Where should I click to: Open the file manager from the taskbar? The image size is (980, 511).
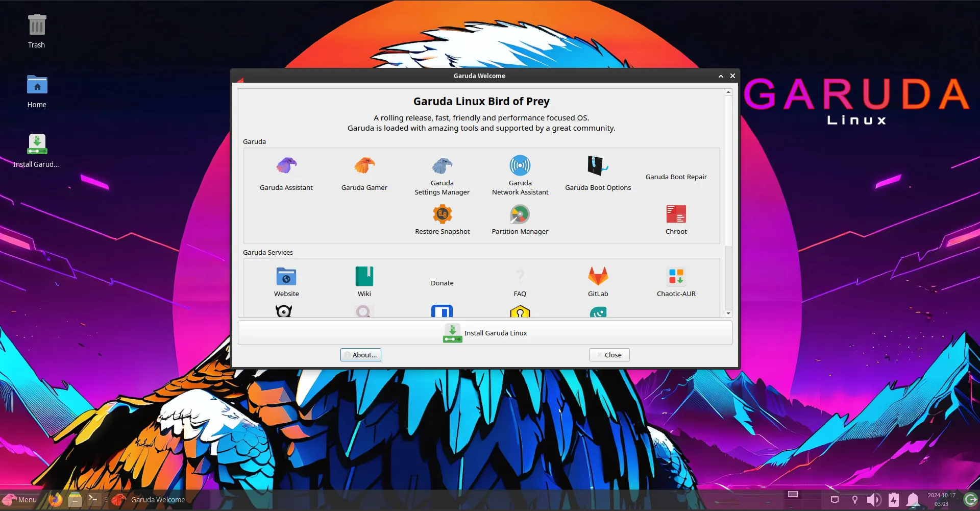[x=75, y=499]
